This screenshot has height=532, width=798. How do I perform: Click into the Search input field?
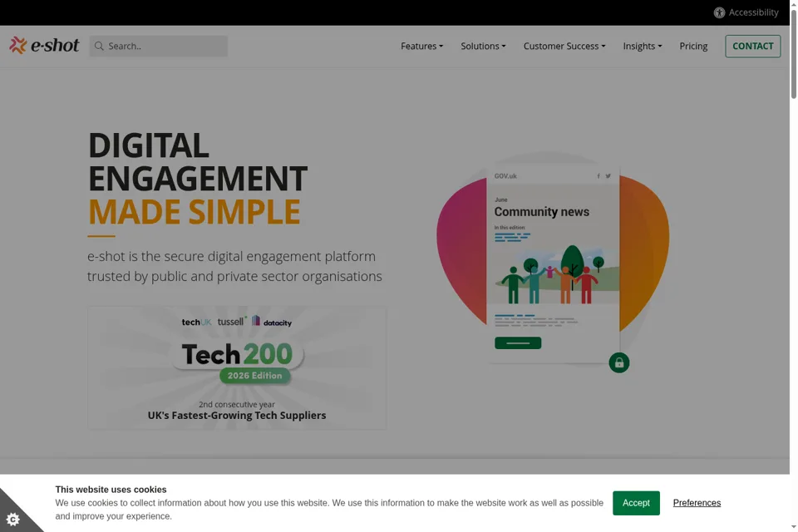point(158,47)
